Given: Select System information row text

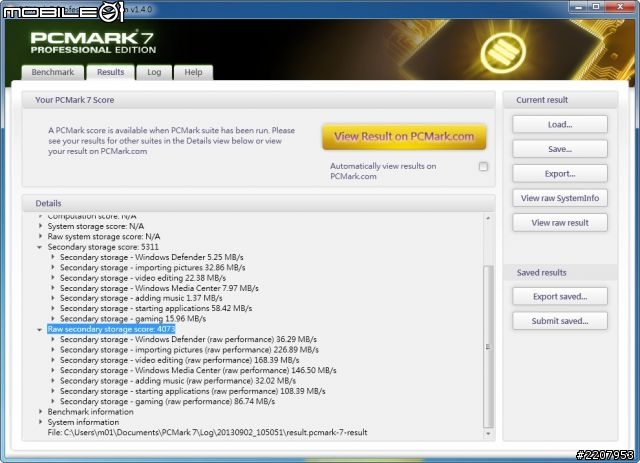Looking at the screenshot, I should tap(83, 422).
